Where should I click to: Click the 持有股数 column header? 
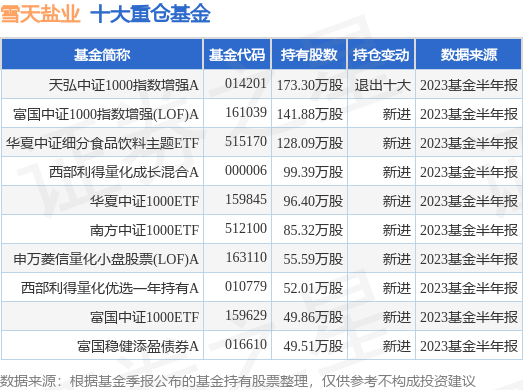309,54
